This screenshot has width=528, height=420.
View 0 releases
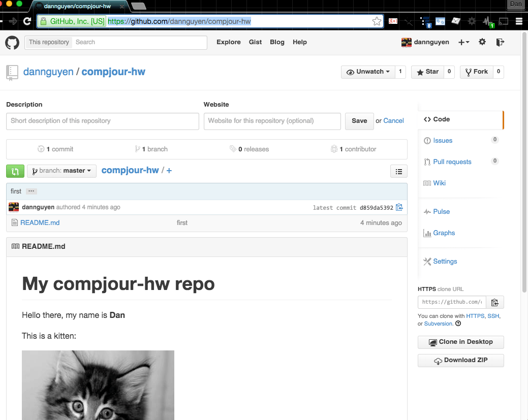pyautogui.click(x=250, y=149)
